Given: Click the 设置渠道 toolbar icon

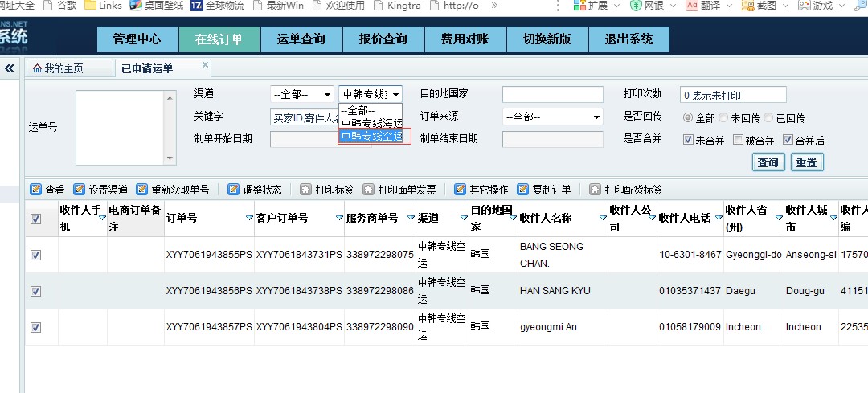Looking at the screenshot, I should pos(79,190).
